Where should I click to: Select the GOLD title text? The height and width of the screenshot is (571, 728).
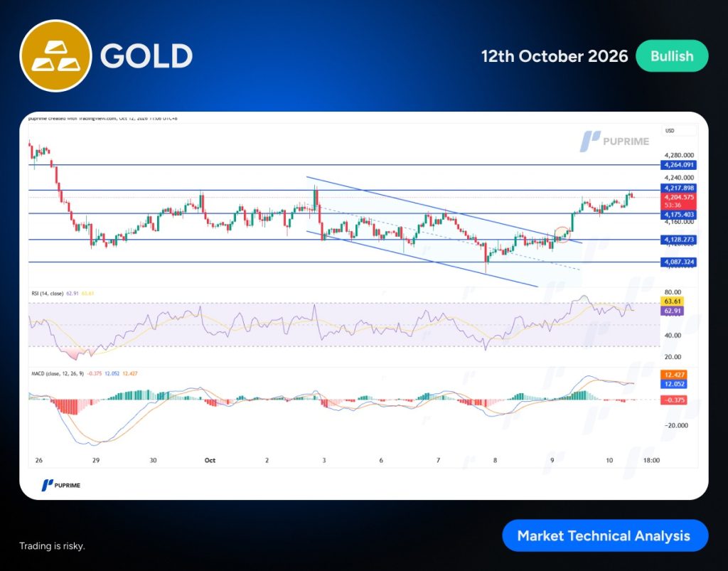coord(146,56)
